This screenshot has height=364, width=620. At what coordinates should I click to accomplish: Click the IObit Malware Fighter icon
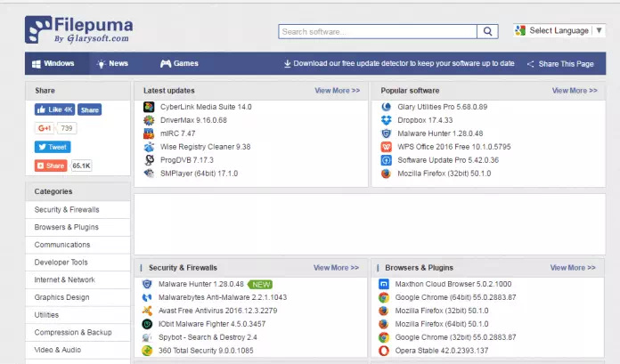point(147,324)
